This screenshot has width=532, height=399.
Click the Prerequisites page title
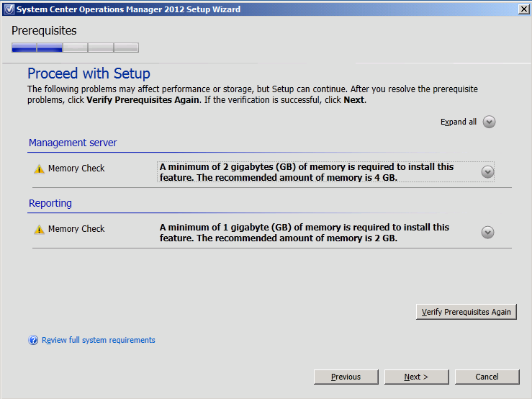(x=44, y=30)
